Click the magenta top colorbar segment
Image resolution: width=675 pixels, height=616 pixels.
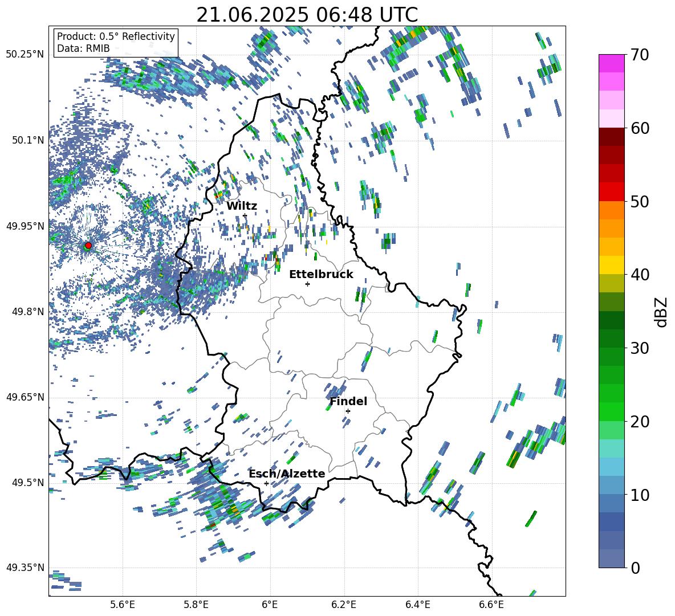(x=612, y=63)
